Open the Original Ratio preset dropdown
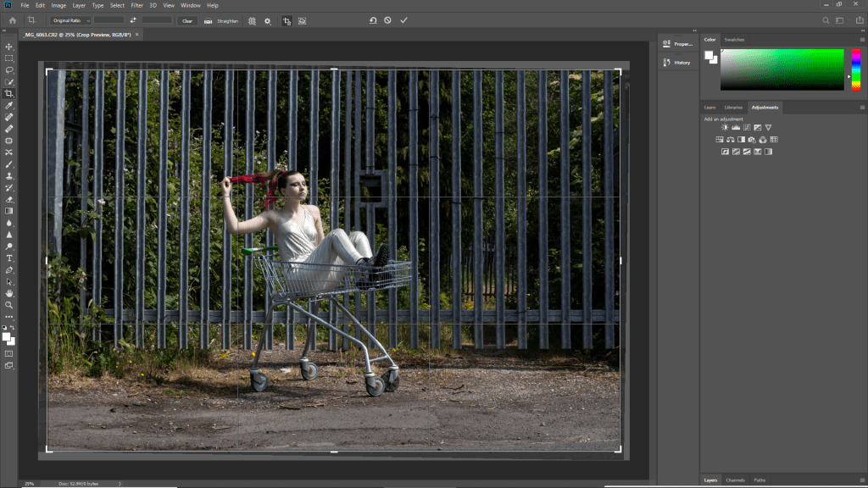Screen dimensions: 868x488 click(x=70, y=20)
